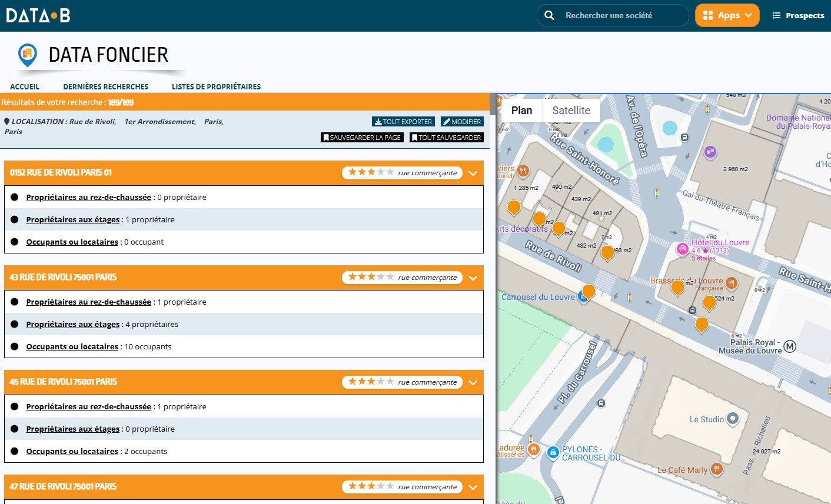Open Dernières Recherches menu item
The height and width of the screenshot is (504, 831).
(x=106, y=86)
